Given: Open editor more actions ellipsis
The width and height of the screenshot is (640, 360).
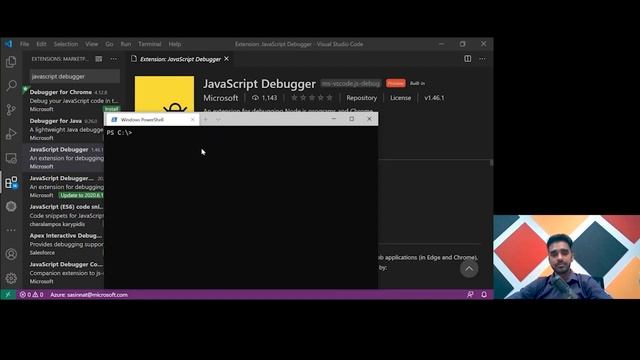Looking at the screenshot, I should pos(482,59).
